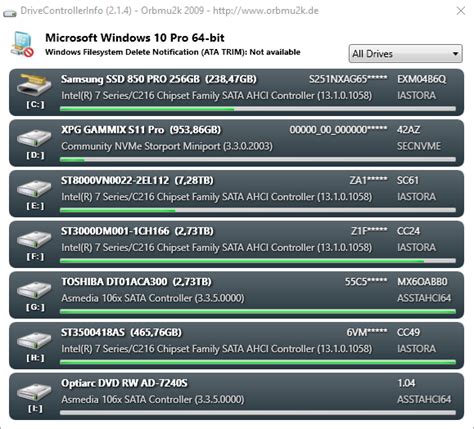Click serial number S251NXAG65*****

point(348,79)
